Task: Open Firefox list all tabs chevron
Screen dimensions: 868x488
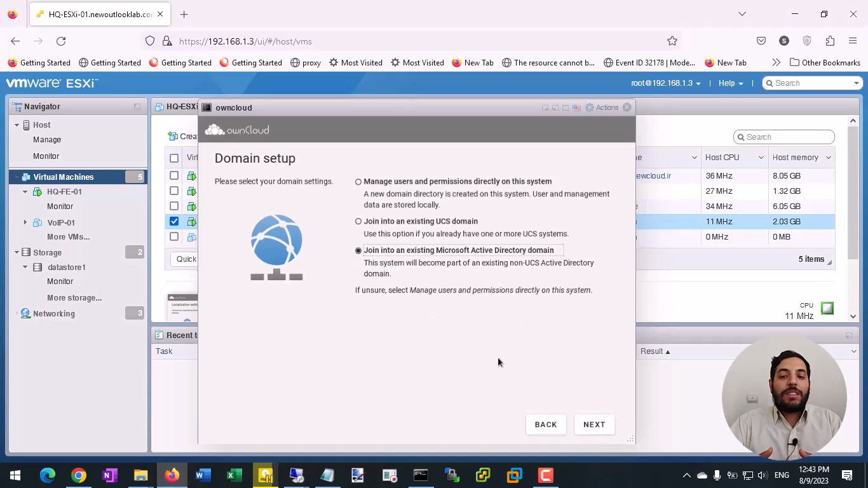Action: tap(742, 14)
